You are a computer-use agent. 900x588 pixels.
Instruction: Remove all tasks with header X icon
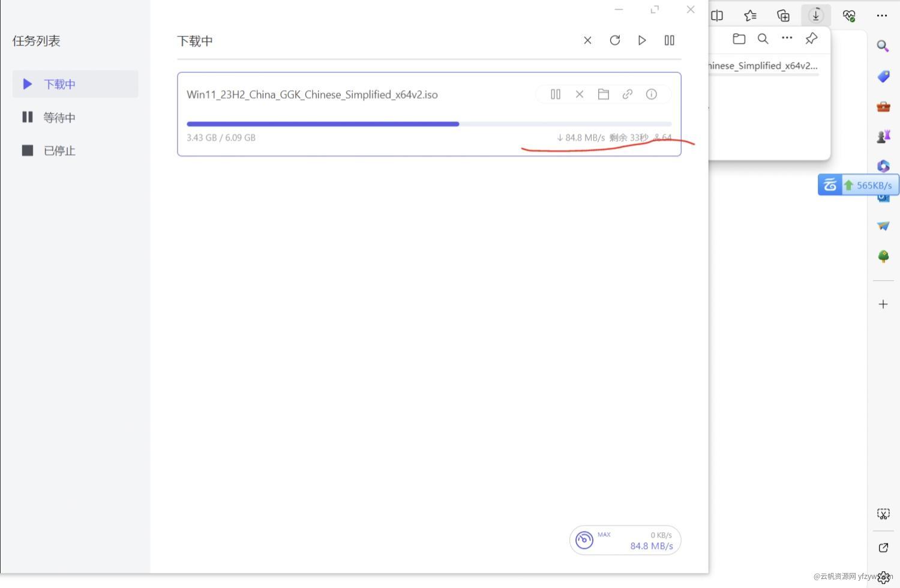point(587,40)
